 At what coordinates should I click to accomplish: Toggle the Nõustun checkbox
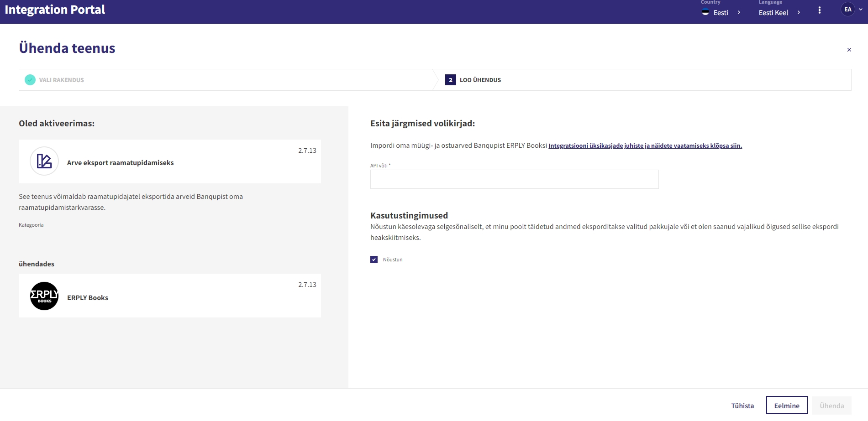coord(374,260)
